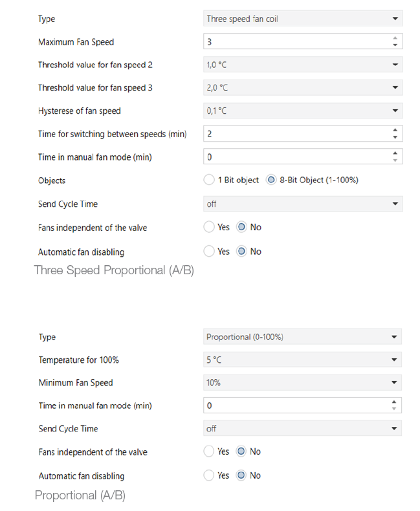This screenshot has width=420, height=511.
Task: Decrease Maximum Fan Speed with down arrow
Action: 395,45
